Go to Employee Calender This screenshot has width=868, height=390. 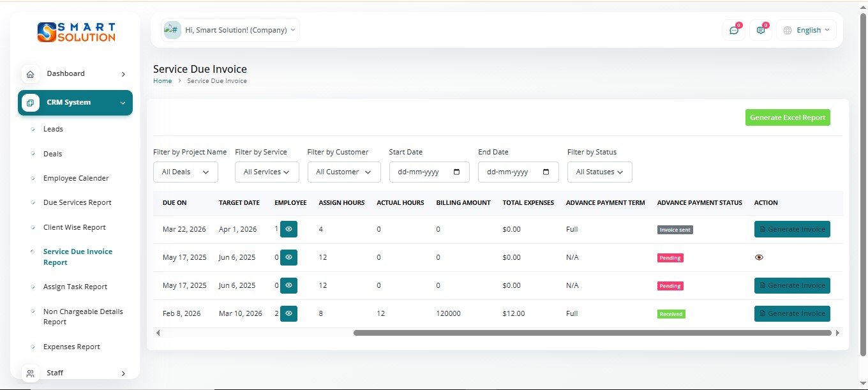76,178
